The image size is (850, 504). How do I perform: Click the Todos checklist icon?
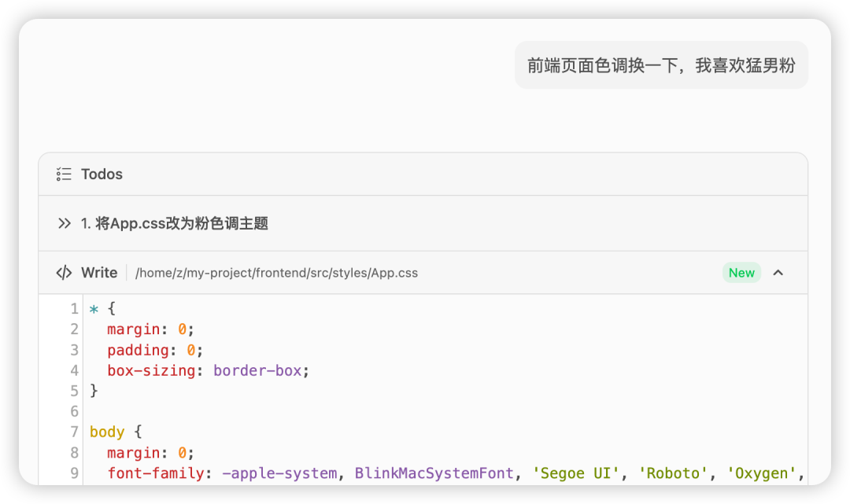click(64, 174)
